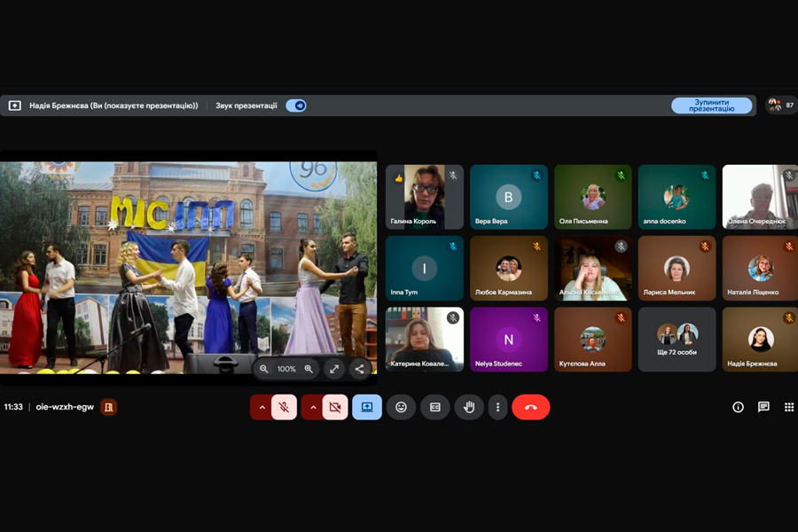This screenshot has width=798, height=532.
Task: Open the emoji reactions panel
Action: pos(401,407)
